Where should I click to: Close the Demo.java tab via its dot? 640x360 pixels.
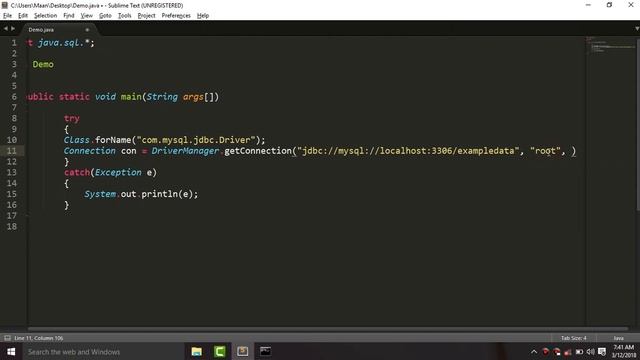[x=87, y=30]
